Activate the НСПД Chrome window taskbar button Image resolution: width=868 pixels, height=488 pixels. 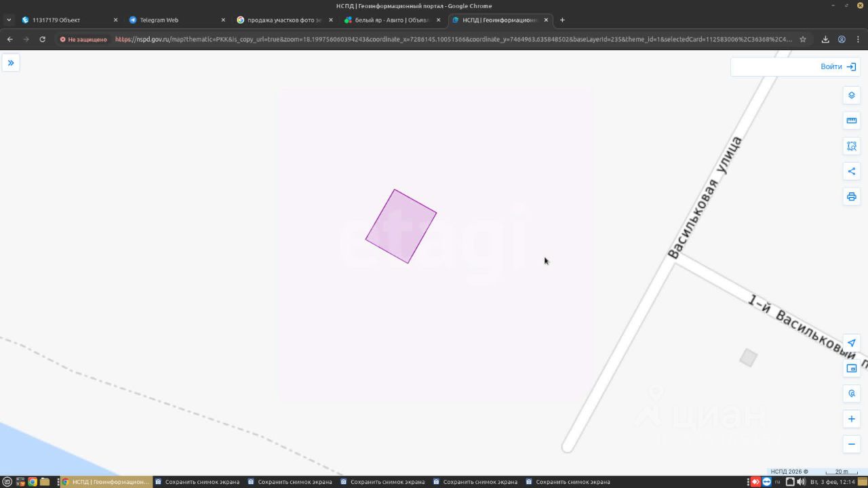[x=106, y=482]
